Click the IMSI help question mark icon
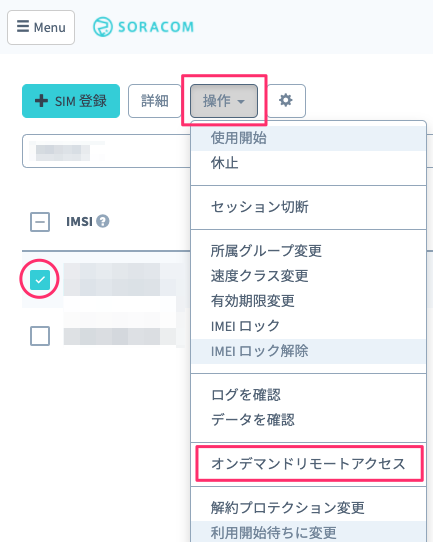This screenshot has width=433, height=542. [x=103, y=221]
